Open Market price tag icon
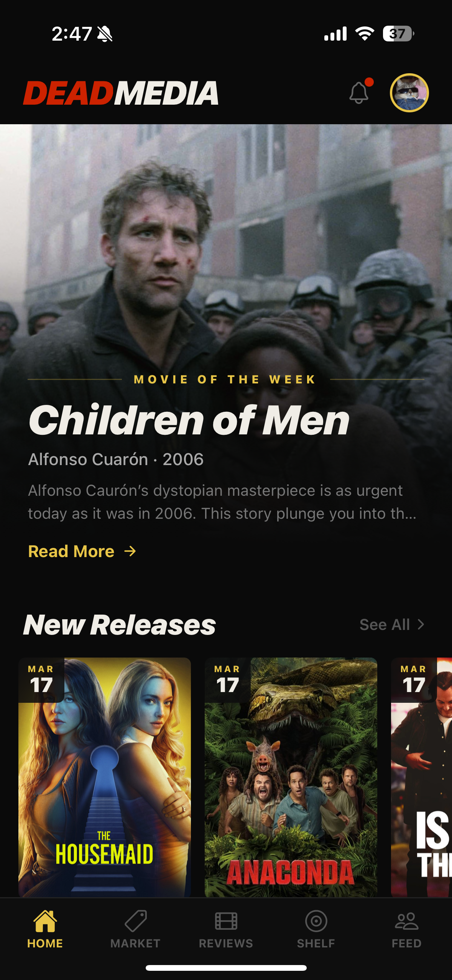The image size is (452, 980). point(136,921)
